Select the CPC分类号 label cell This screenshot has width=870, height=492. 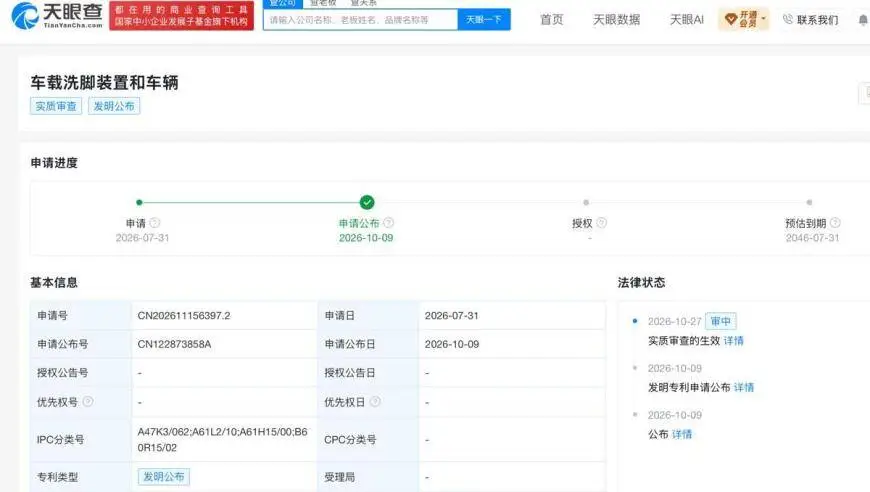(x=368, y=439)
